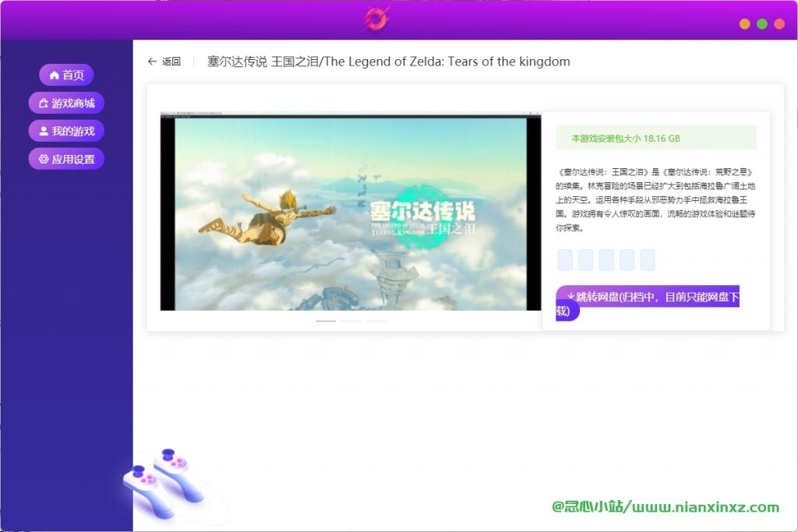Click the green window control button
Image resolution: width=798 pixels, height=532 pixels.
(762, 24)
